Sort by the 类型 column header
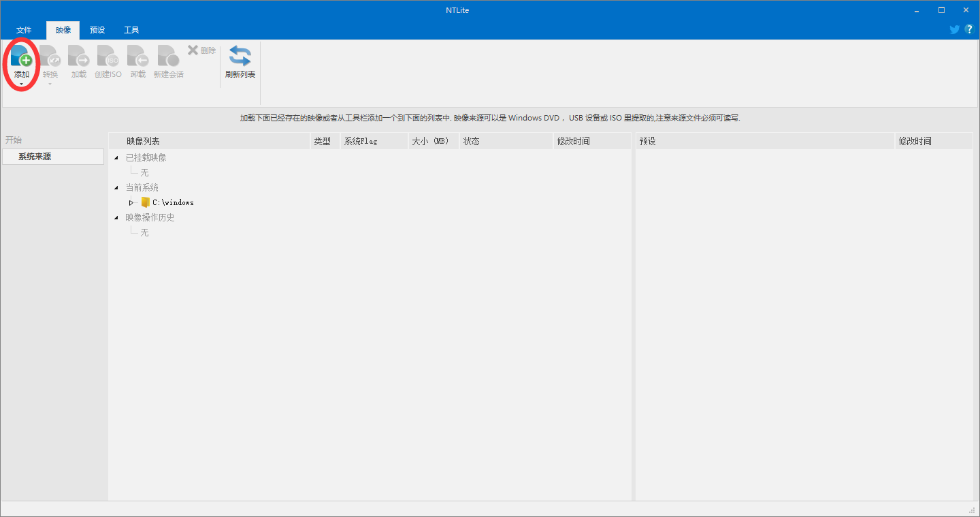The width and height of the screenshot is (980, 517). [x=325, y=141]
